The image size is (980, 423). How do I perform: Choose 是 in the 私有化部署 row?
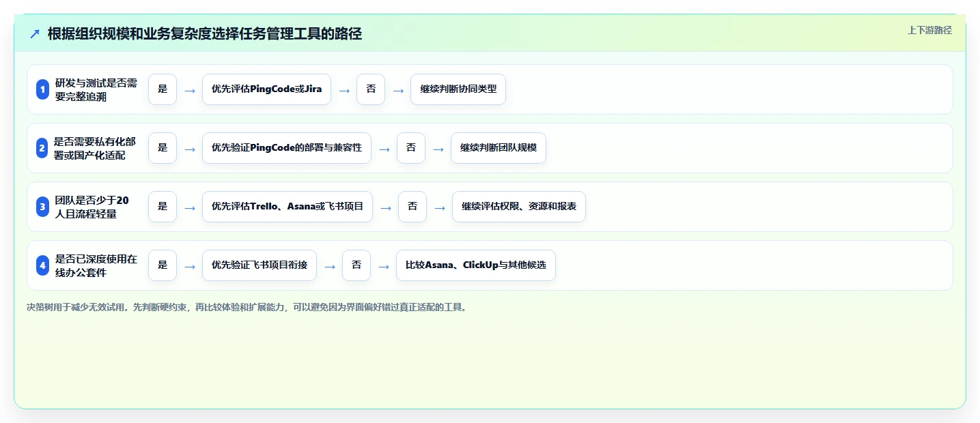pos(163,148)
